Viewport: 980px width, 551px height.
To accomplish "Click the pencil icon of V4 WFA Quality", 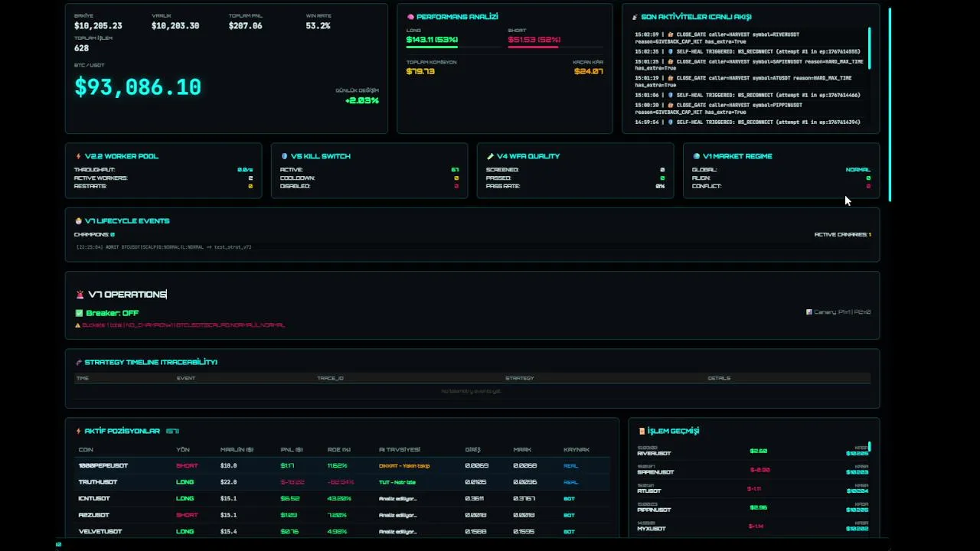I will click(490, 156).
